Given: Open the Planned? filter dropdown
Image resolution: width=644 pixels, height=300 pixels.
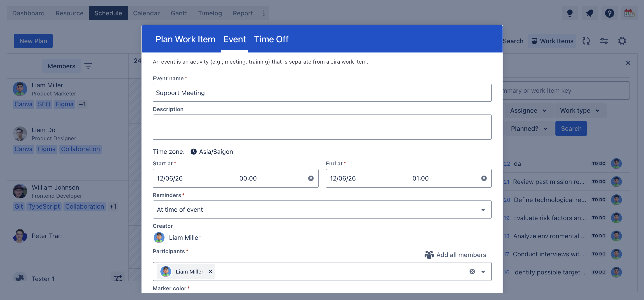Looking at the screenshot, I should (x=529, y=129).
